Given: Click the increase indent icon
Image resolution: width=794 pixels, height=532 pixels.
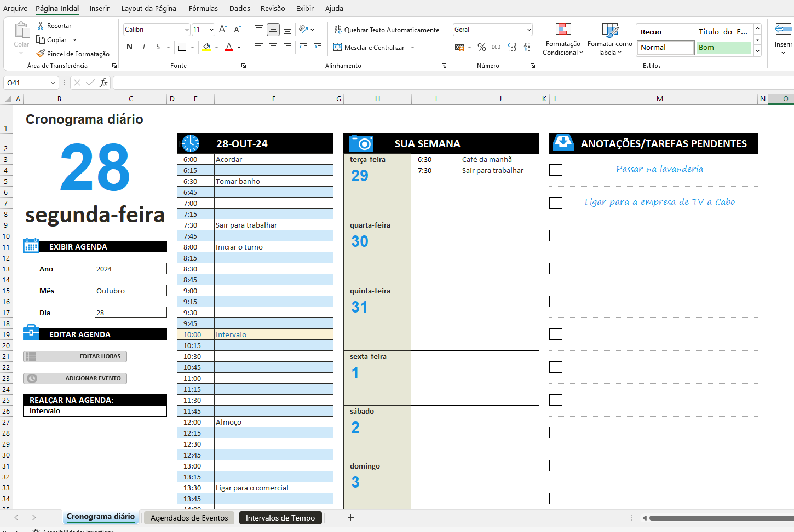Looking at the screenshot, I should [318, 47].
